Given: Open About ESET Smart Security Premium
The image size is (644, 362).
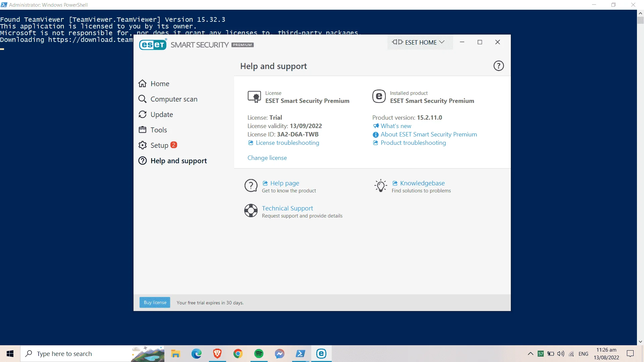Looking at the screenshot, I should 429,134.
